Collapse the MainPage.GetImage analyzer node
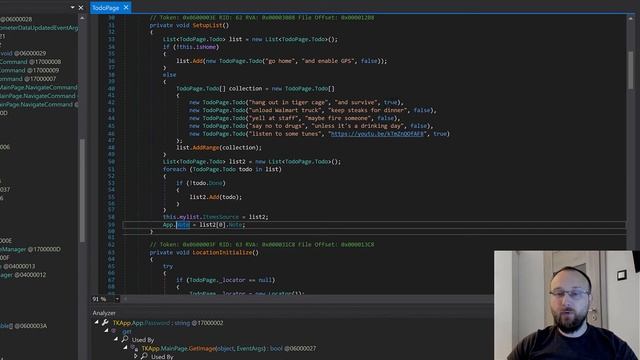640x360 pixels. click(x=126, y=348)
